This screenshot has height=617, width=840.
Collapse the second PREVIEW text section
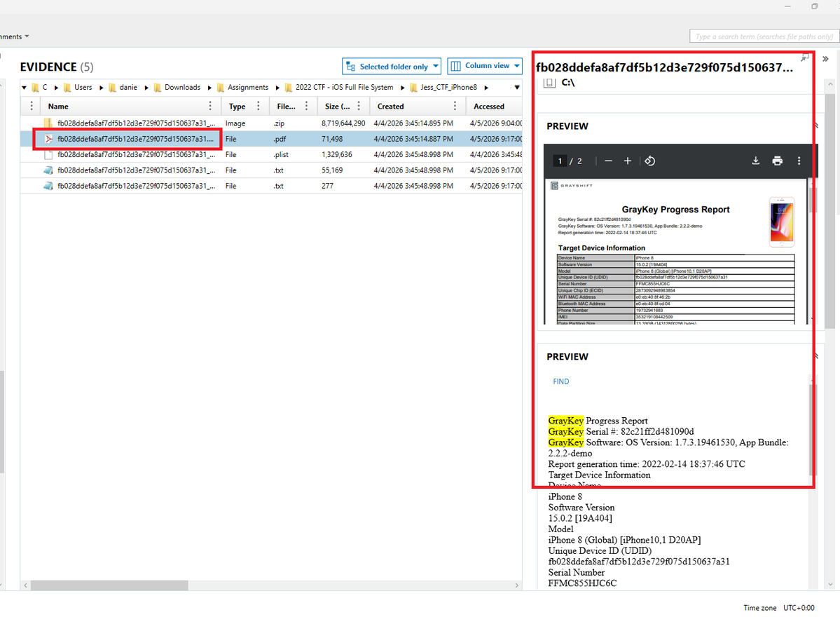click(816, 356)
